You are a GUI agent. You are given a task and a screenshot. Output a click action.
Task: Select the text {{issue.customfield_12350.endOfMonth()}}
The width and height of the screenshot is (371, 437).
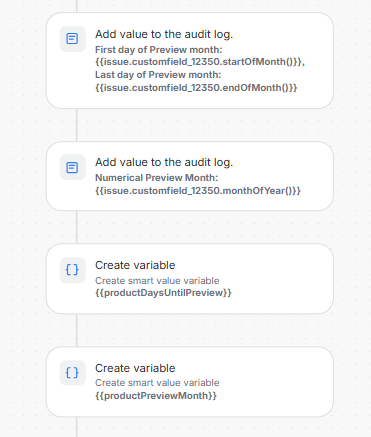(196, 88)
